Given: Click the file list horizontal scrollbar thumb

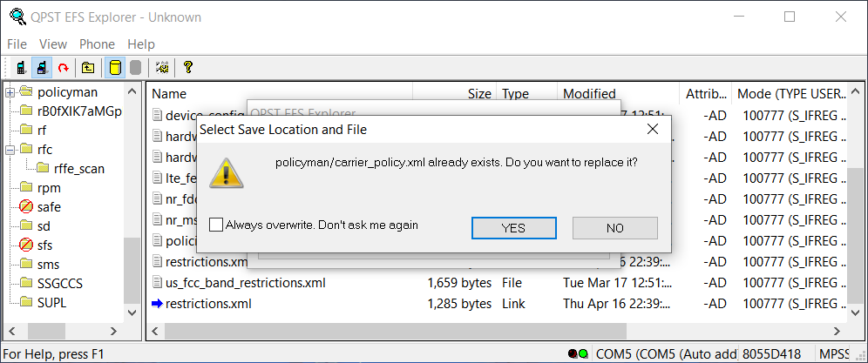Looking at the screenshot, I should (396, 331).
